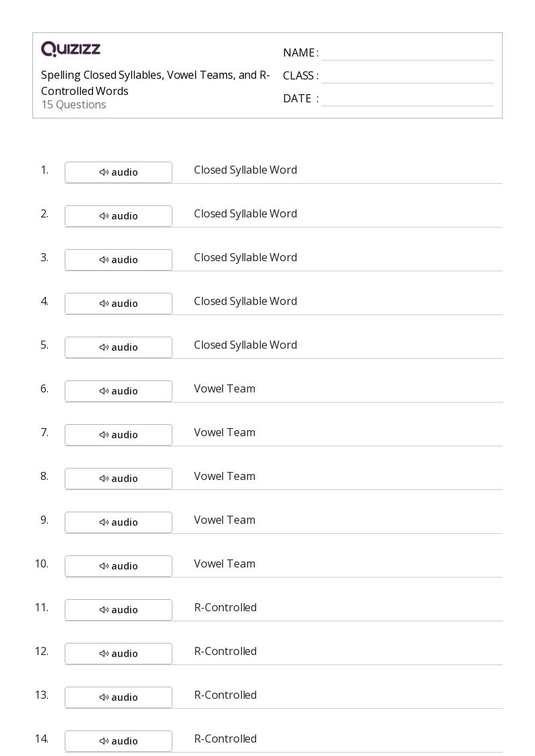
Task: Click the Quizizz logo
Action: pyautogui.click(x=71, y=48)
